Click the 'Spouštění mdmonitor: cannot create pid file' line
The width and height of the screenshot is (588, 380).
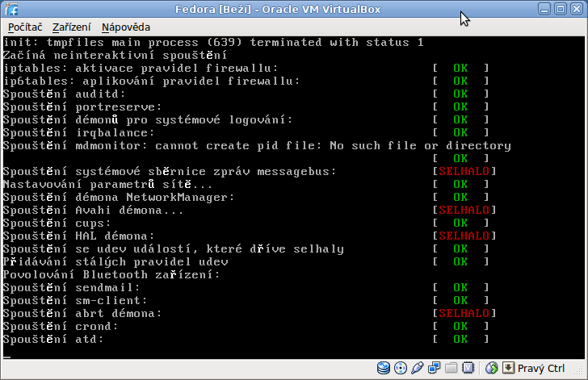click(x=257, y=145)
